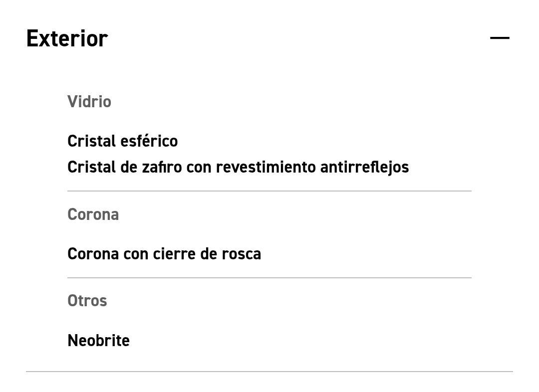Click the word "con" before "revestimiento"

pos(199,167)
